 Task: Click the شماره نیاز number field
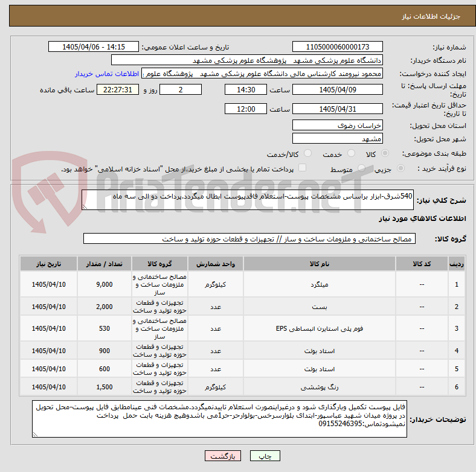(337, 46)
